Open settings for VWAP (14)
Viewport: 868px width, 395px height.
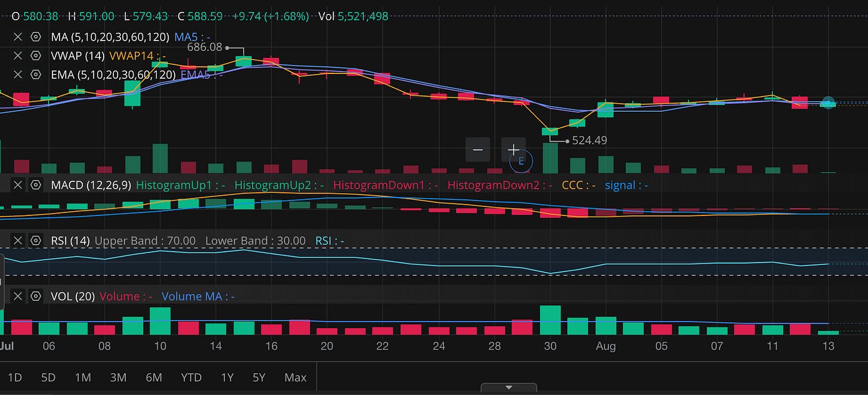coord(36,56)
